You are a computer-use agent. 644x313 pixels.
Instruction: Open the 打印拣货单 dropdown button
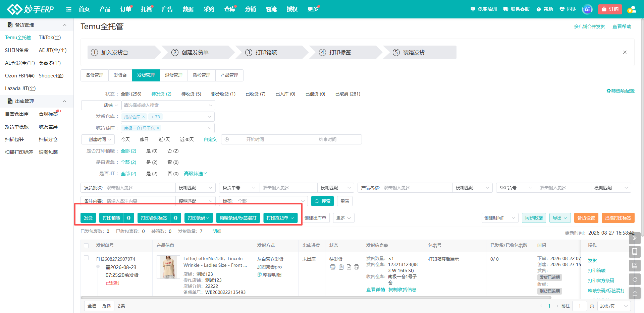click(280, 218)
